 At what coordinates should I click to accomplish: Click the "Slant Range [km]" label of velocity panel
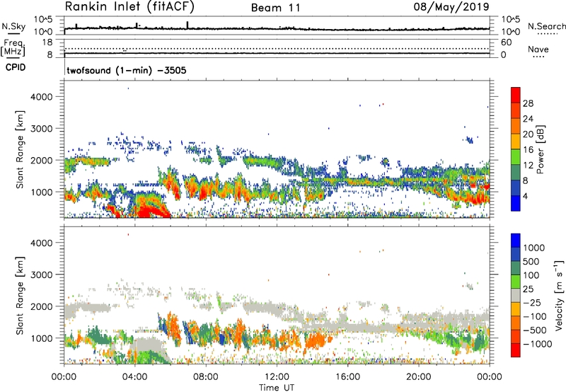click(20, 295)
